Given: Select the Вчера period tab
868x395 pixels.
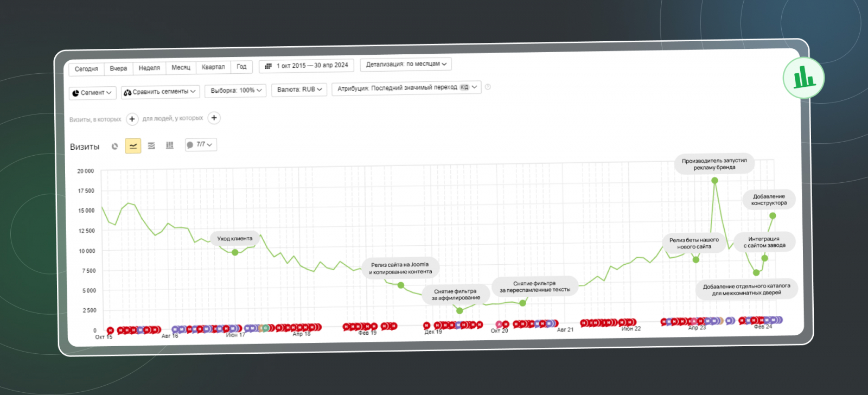Looking at the screenshot, I should (118, 68).
